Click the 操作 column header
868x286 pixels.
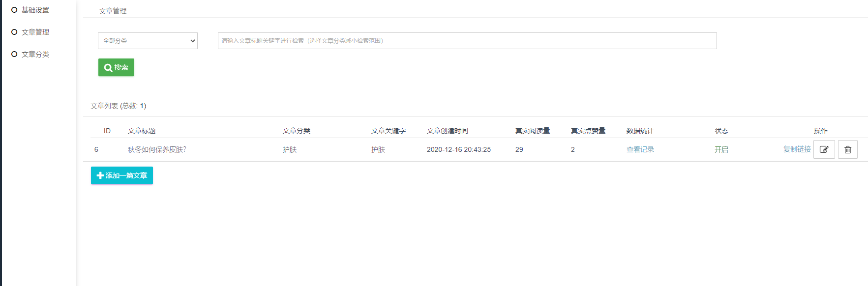820,131
